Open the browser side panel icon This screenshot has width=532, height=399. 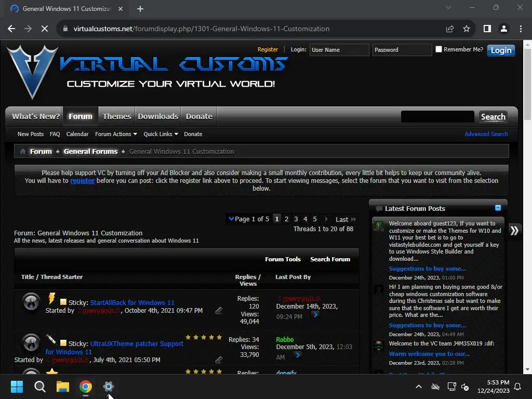point(487,29)
